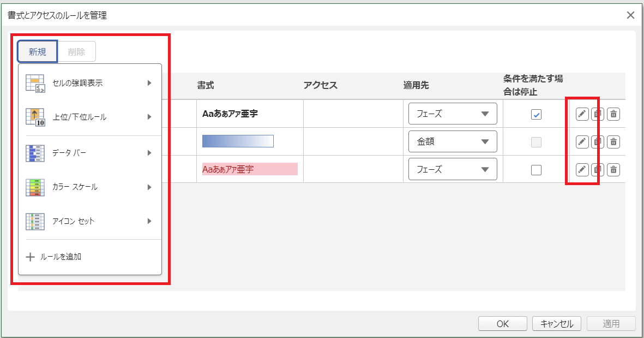
Task: Click the greyed checkbox in the 金額 row
Action: tap(536, 143)
